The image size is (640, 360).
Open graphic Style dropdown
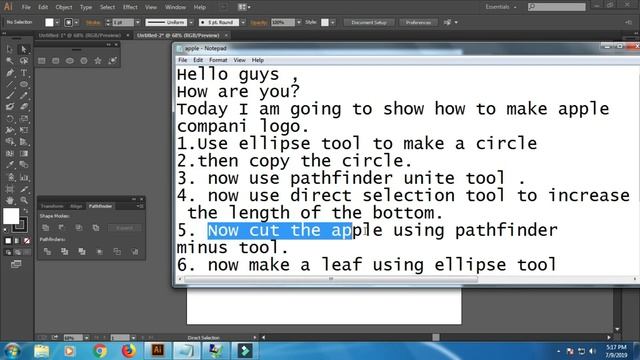pyautogui.click(x=333, y=22)
